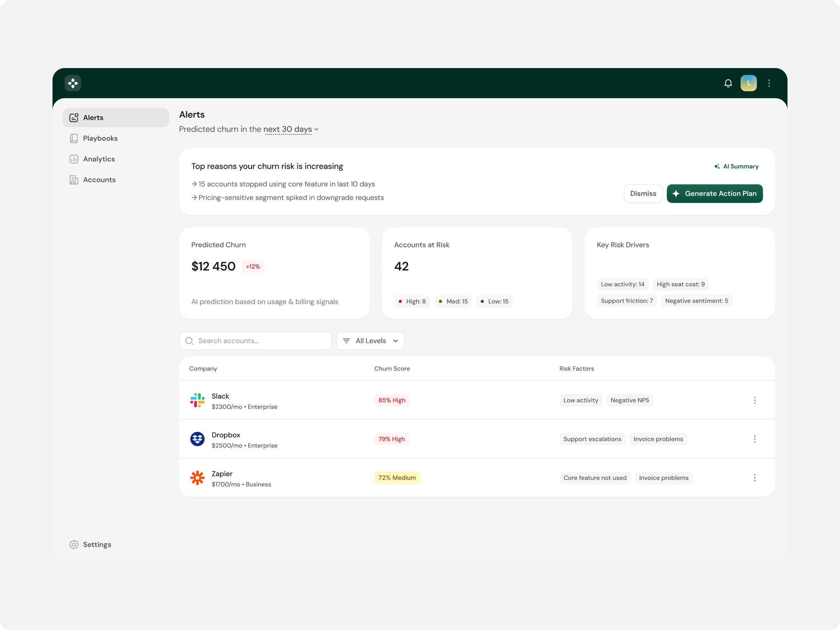Image resolution: width=840 pixels, height=630 pixels.
Task: Switch to Analytics in the sidebar
Action: coord(116,159)
